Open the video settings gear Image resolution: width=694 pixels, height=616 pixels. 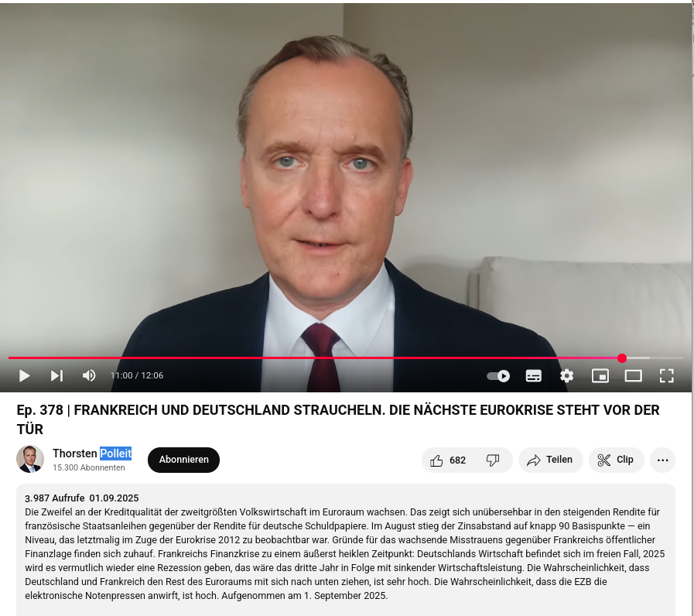pyautogui.click(x=566, y=376)
